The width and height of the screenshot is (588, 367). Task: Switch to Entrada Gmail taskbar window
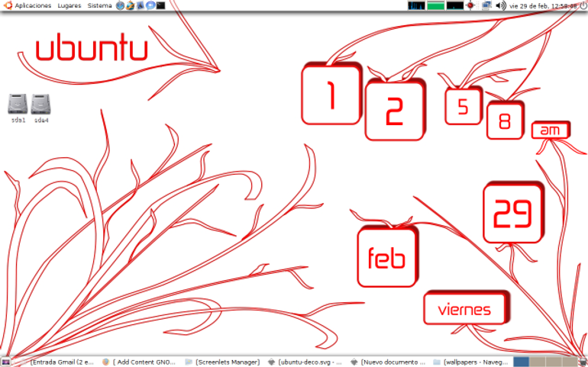click(57, 362)
